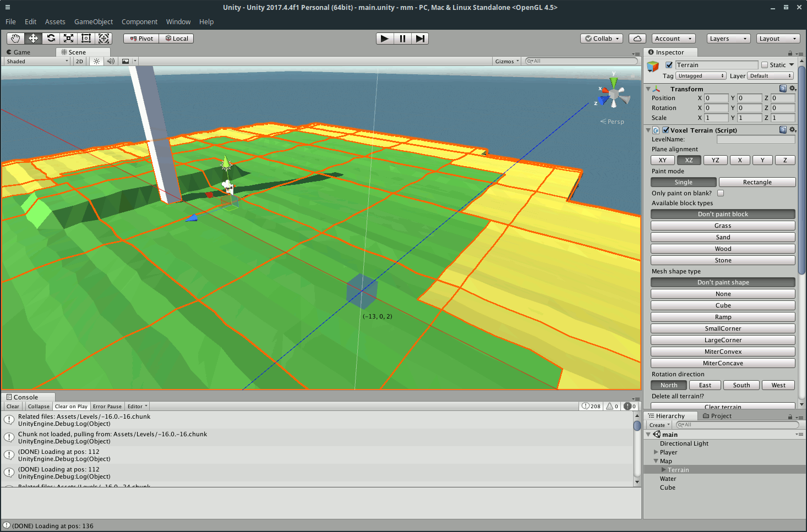Toggle Inspector lock icon

point(790,53)
